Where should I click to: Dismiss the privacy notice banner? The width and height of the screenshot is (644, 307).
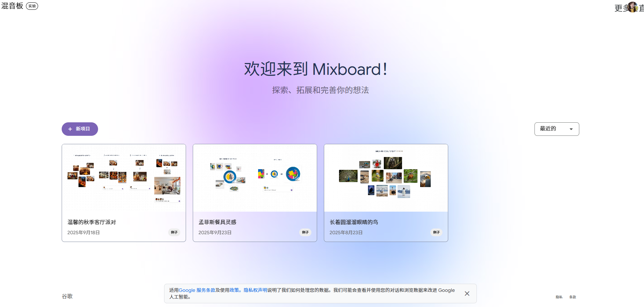467,294
